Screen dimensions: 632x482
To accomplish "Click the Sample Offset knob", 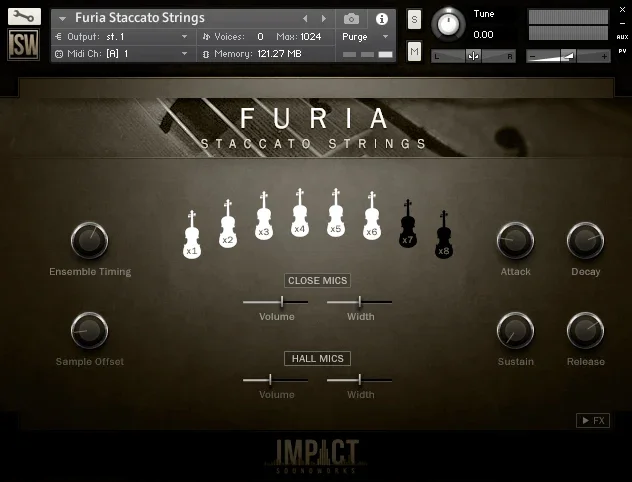I will pos(89,330).
